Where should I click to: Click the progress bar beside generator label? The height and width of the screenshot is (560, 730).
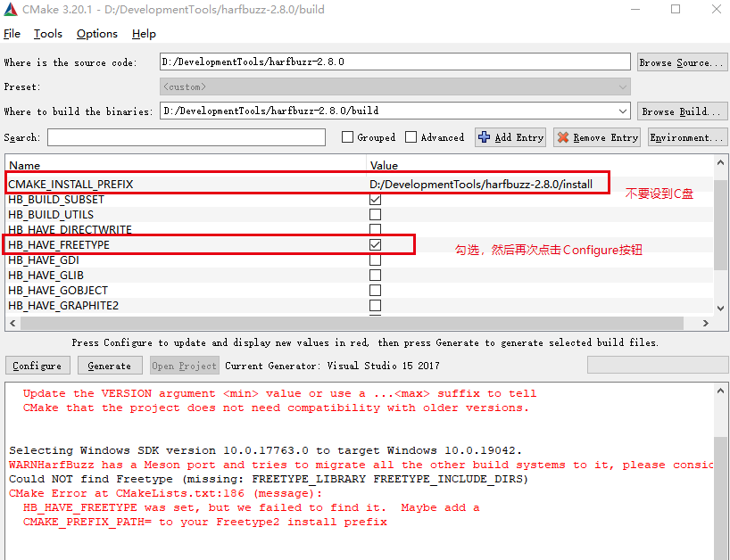(x=658, y=365)
